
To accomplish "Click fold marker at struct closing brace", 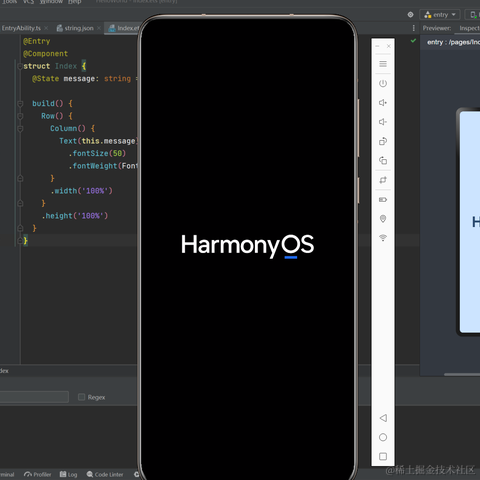I will click(x=20, y=241).
